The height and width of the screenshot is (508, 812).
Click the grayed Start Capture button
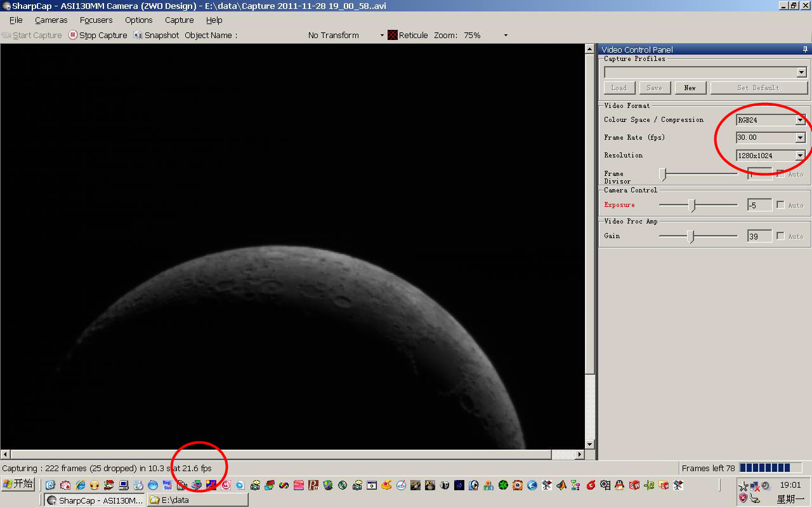[x=32, y=36]
